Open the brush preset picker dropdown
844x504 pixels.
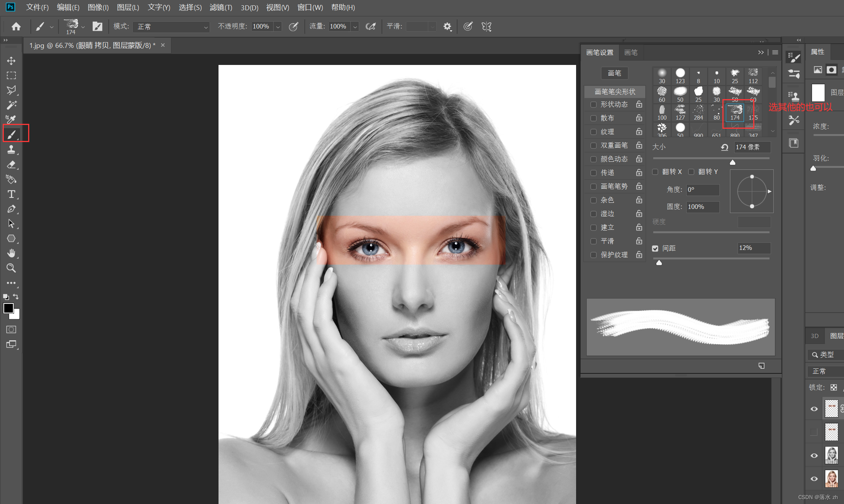[83, 27]
